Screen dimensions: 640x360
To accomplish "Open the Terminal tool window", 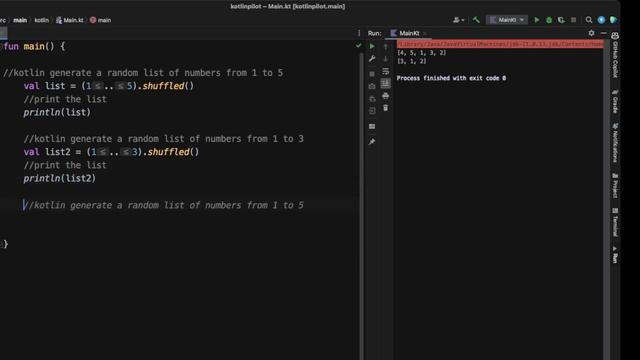I will 615,222.
